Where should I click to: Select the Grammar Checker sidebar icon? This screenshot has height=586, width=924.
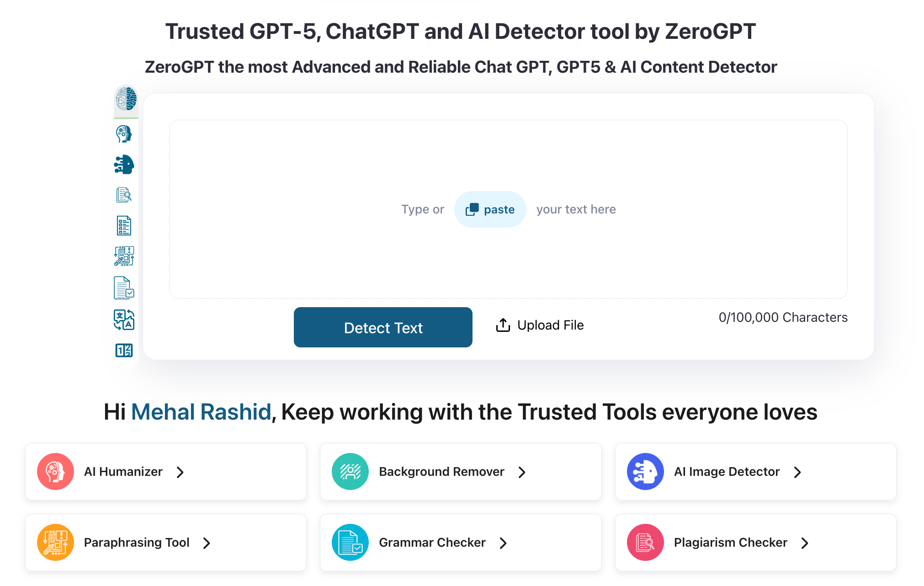coord(125,288)
